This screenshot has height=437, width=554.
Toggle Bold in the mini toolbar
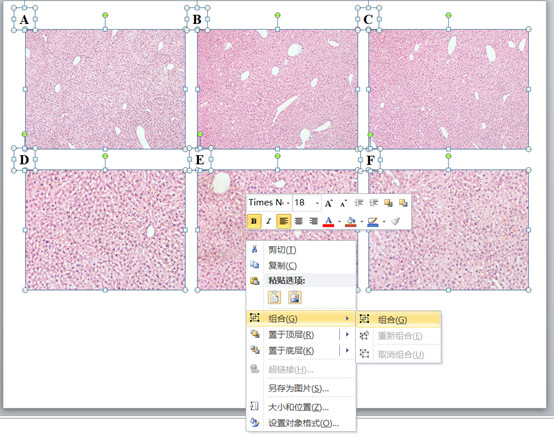(x=254, y=221)
